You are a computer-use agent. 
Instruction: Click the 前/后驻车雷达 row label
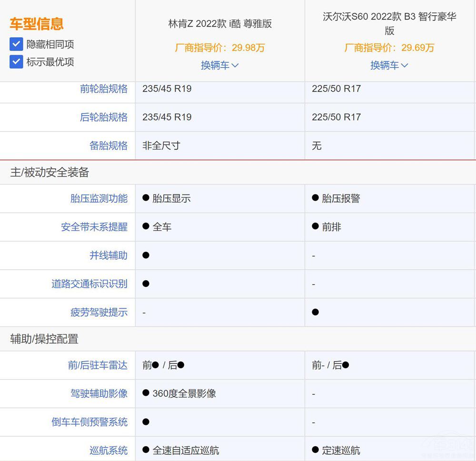(98, 365)
